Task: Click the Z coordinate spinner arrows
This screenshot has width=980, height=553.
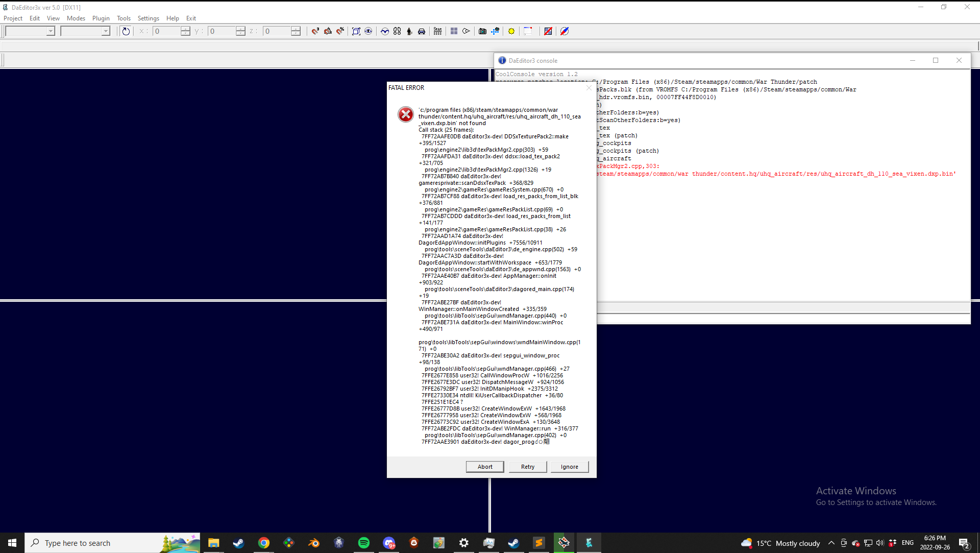Action: [296, 31]
